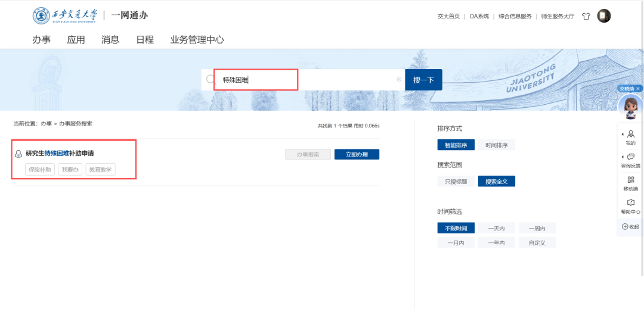Open 帮助中心 in the side panel
The image size is (644, 309).
[x=630, y=207]
